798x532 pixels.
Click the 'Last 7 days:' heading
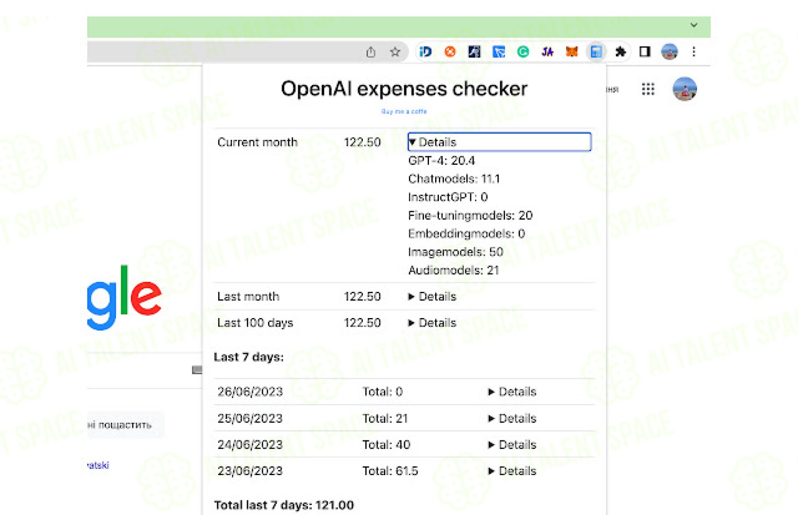coord(249,357)
